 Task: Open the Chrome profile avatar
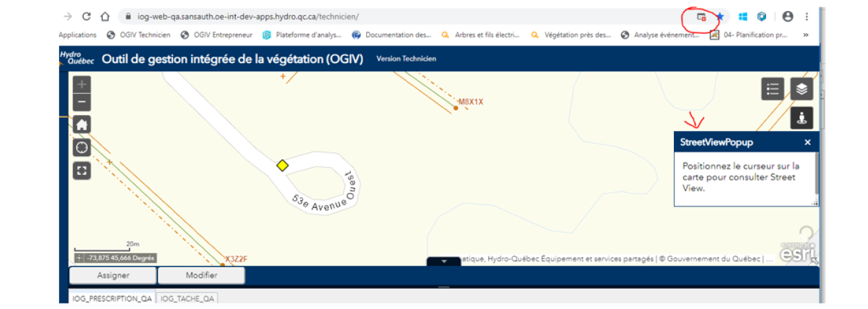[x=788, y=16]
